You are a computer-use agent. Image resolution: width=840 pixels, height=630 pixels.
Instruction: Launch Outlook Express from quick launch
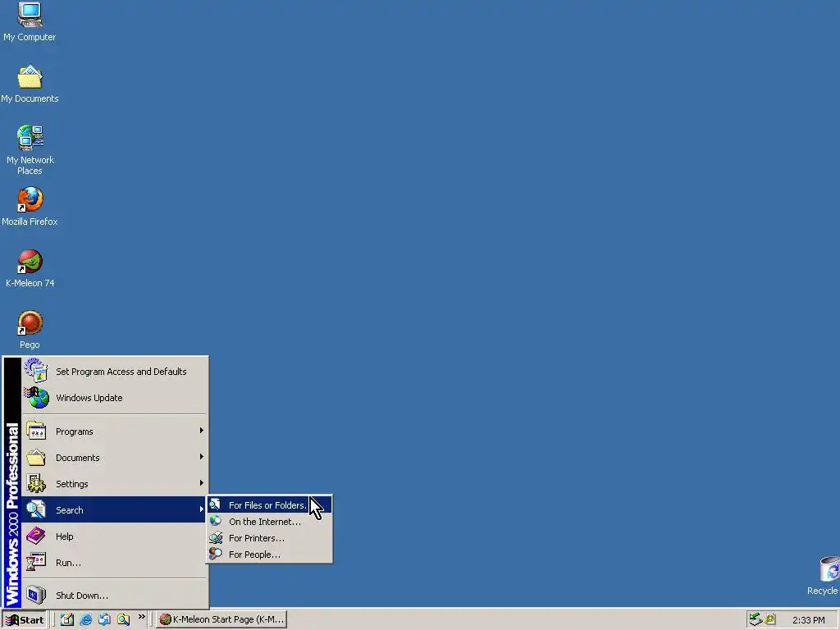click(104, 619)
